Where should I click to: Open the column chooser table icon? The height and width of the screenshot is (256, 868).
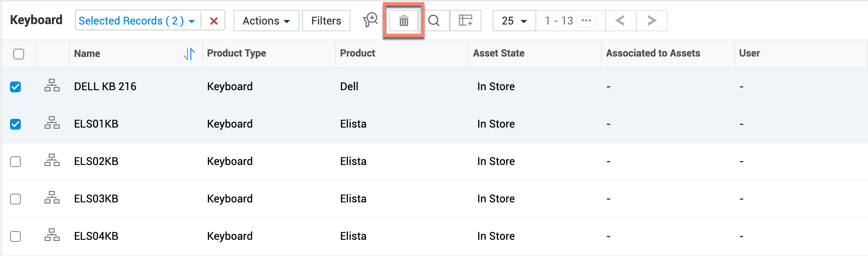465,21
